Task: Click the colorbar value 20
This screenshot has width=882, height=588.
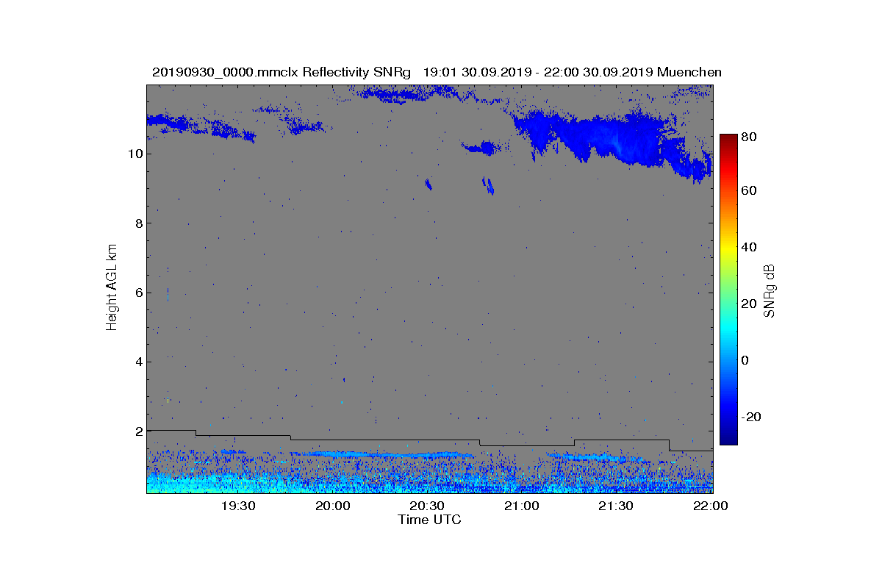Action: click(x=750, y=304)
